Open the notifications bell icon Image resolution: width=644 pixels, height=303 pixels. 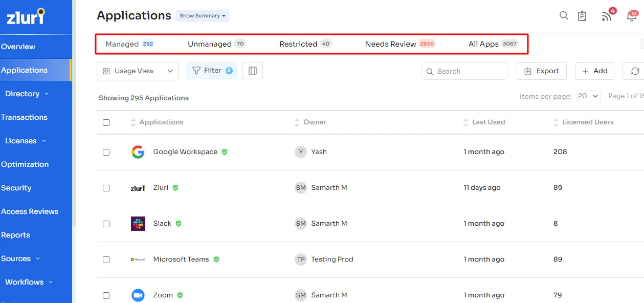tap(632, 16)
